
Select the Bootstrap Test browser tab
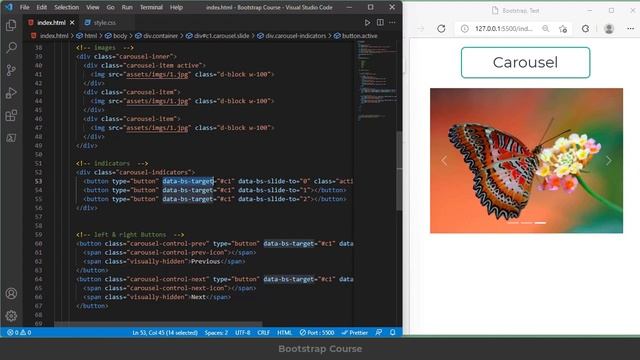[516, 11]
